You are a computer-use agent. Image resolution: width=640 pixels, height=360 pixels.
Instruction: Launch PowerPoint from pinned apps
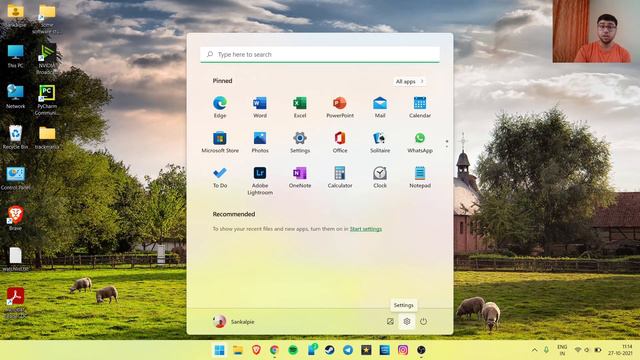340,107
